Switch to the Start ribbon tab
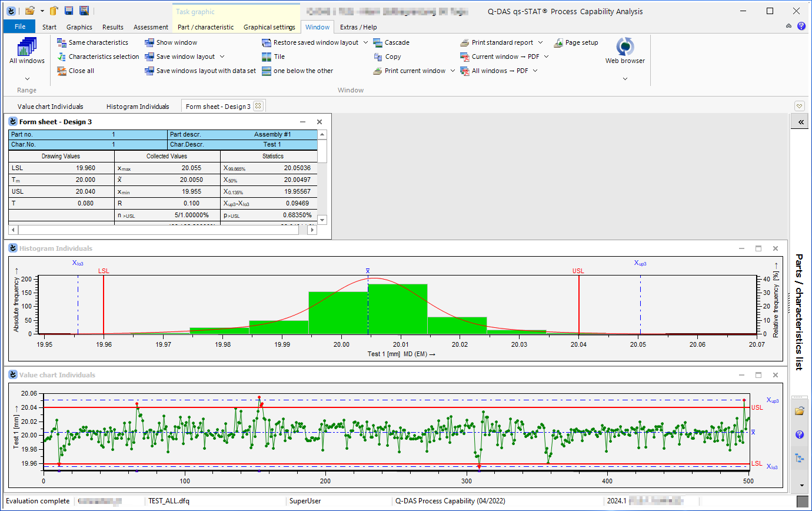812x511 pixels. pyautogui.click(x=49, y=27)
